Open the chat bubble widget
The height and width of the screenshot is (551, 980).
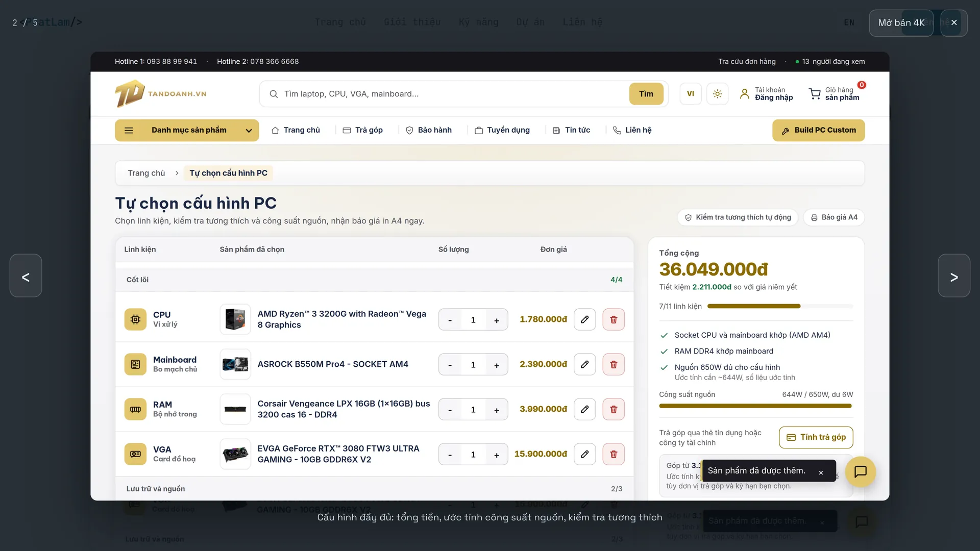click(x=861, y=472)
